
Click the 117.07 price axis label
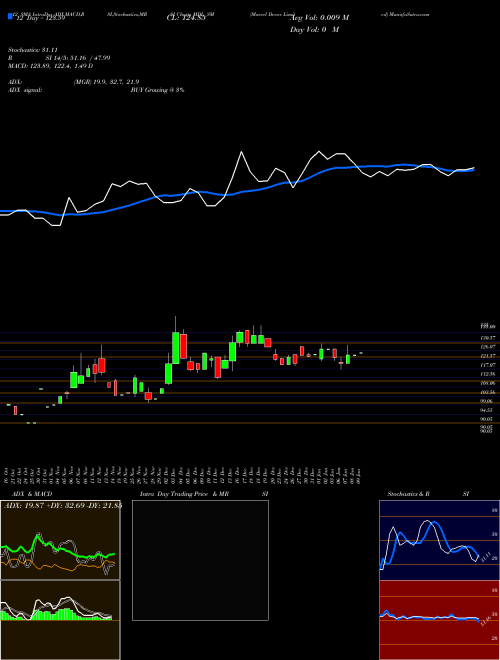488,365
